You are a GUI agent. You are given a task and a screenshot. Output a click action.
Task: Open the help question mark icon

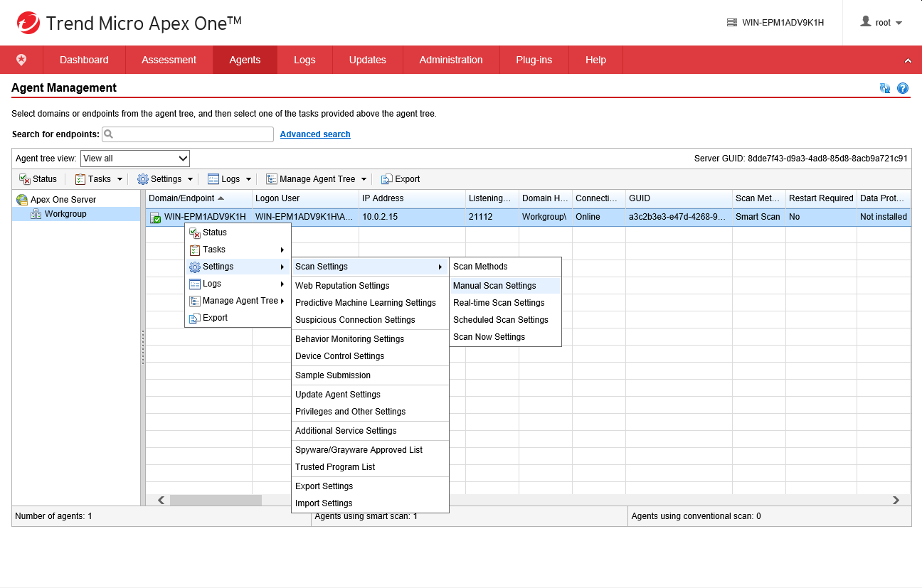point(903,88)
